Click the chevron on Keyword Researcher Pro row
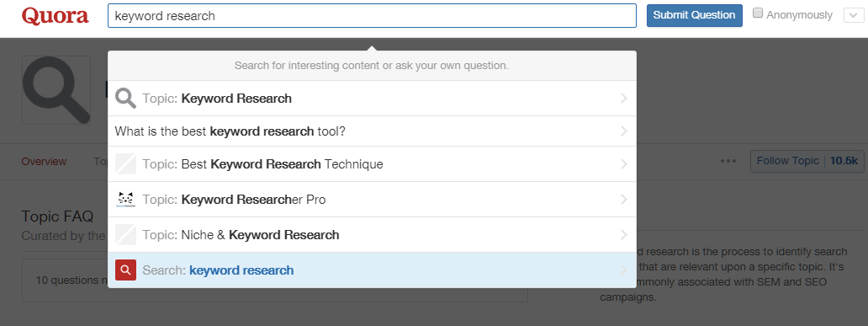The height and width of the screenshot is (326, 868). 624,200
